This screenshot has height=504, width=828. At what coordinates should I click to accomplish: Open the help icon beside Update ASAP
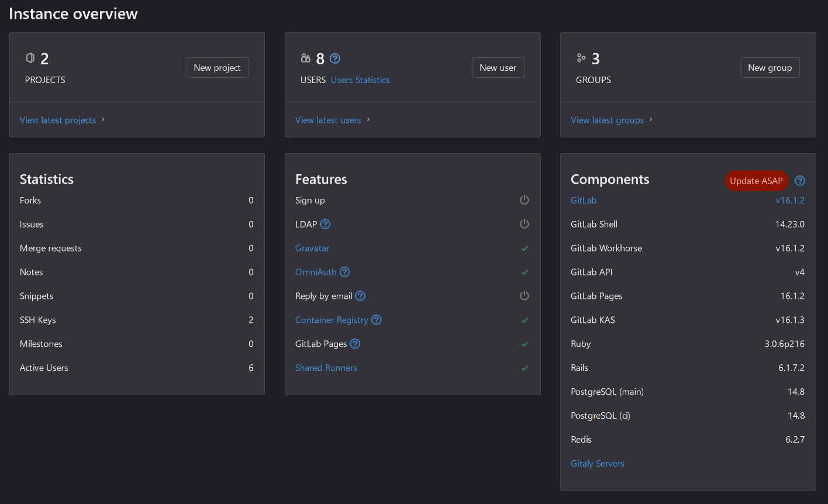[799, 181]
